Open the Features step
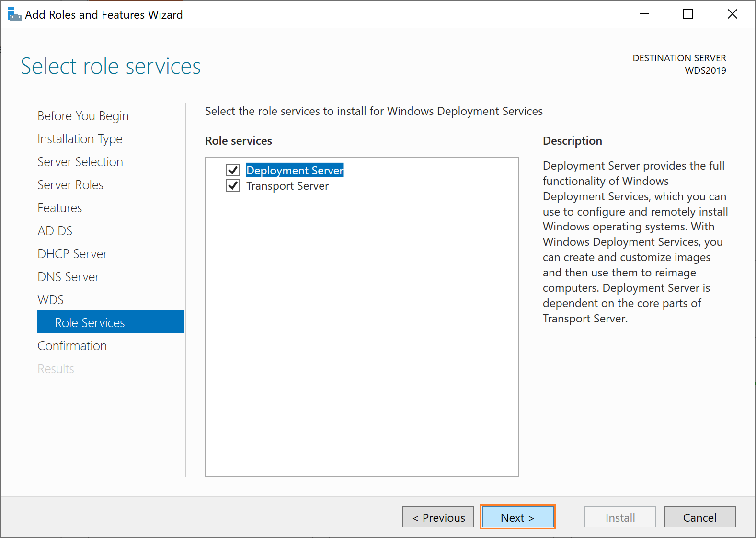 pyautogui.click(x=60, y=208)
